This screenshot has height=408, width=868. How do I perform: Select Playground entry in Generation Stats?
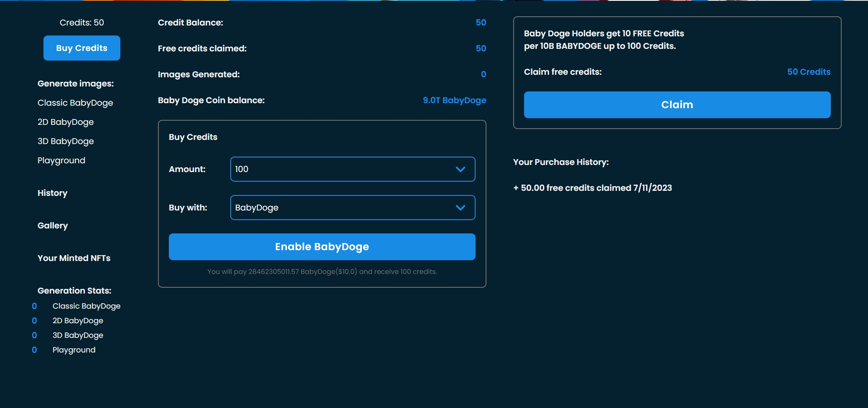74,350
